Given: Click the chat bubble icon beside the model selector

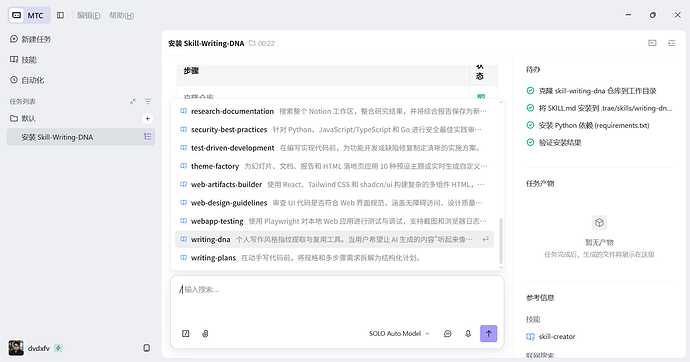Looking at the screenshot, I should [448, 334].
